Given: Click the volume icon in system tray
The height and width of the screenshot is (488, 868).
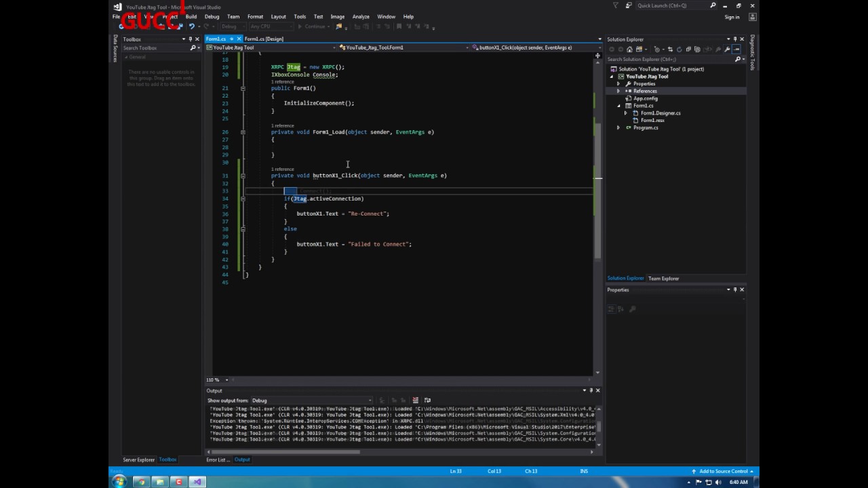Looking at the screenshot, I should [718, 482].
